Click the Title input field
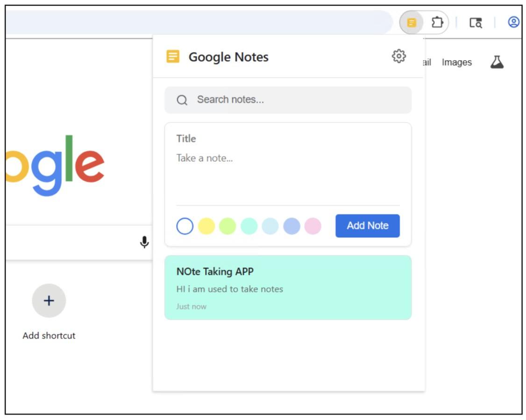The image size is (526, 420). coord(288,139)
